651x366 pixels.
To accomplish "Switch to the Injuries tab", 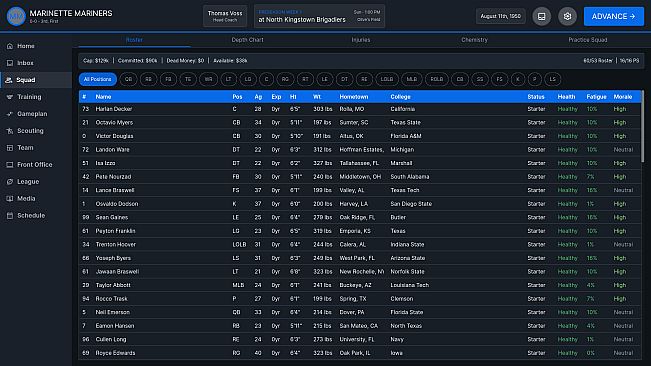I will pos(361,40).
